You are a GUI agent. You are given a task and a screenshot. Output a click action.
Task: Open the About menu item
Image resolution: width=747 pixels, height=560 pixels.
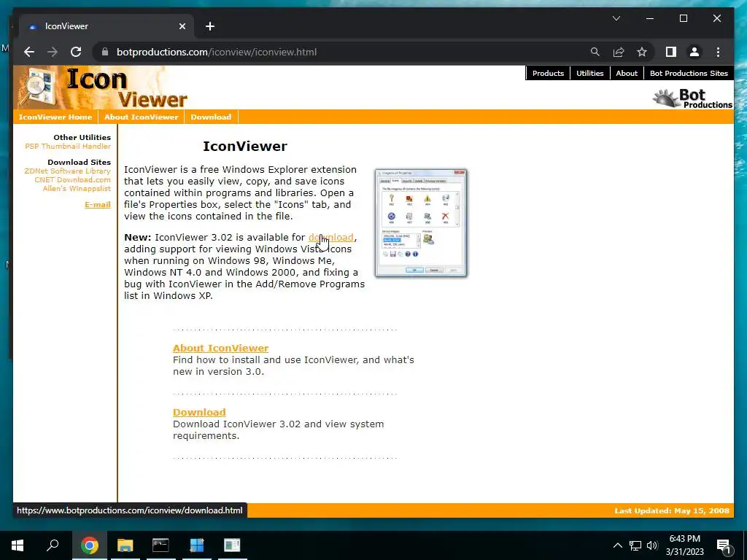[627, 73]
